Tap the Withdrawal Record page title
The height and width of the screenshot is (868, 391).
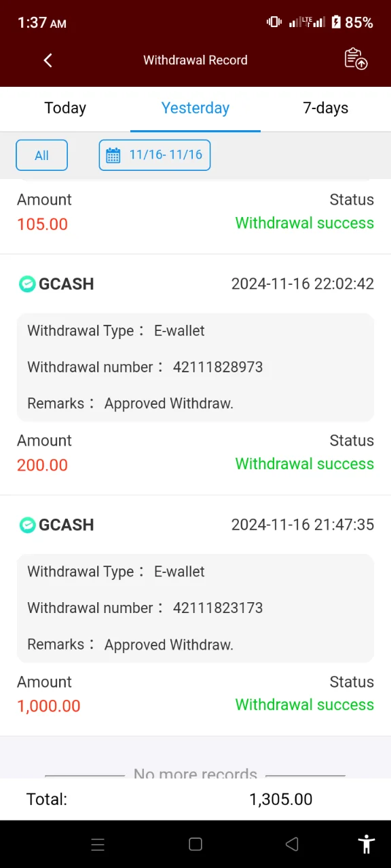[195, 60]
